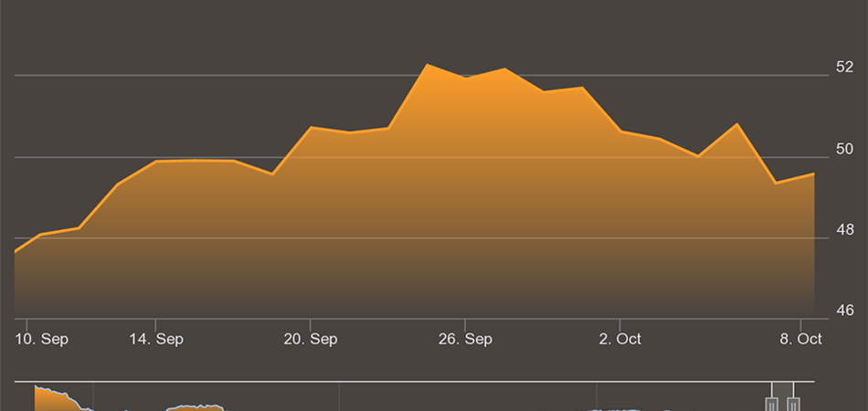Click the last data point at chart's right end
This screenshot has height=411, width=868.
tap(813, 174)
